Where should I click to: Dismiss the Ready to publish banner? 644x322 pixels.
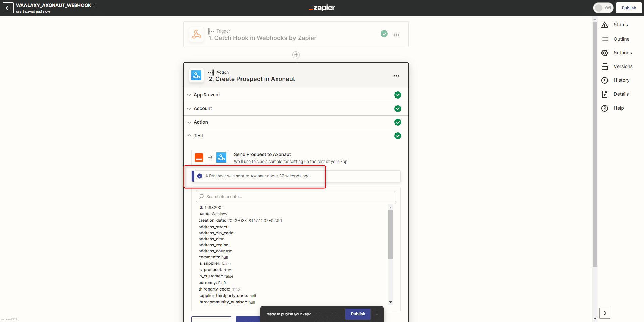pos(377,314)
